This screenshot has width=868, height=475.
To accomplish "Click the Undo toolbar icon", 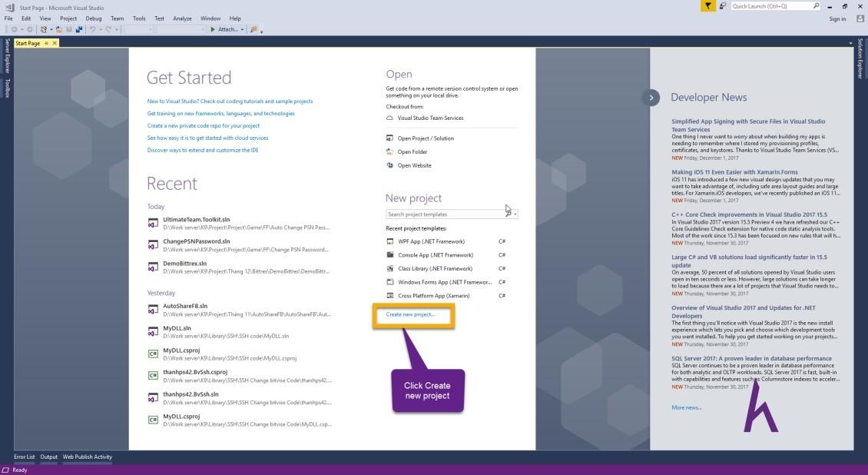I will (92, 29).
